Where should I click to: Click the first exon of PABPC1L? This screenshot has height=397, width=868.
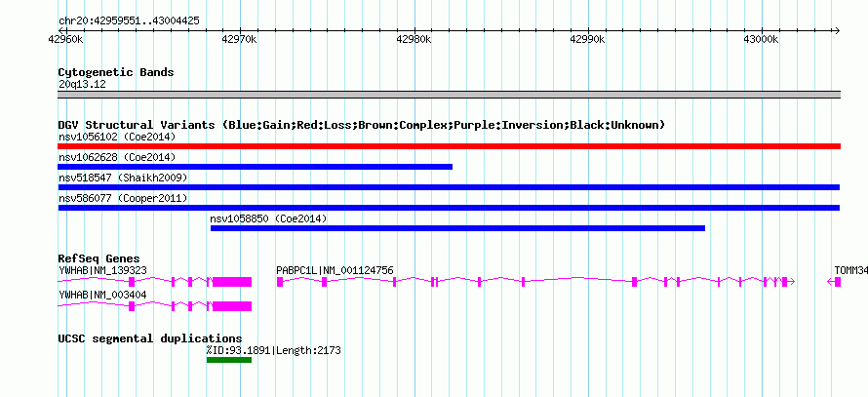point(280,282)
